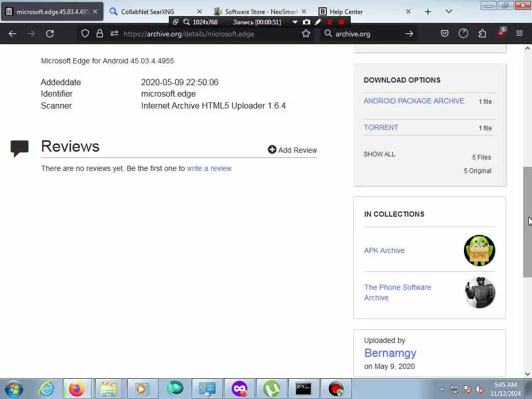List all tabs with the chevron

(448, 11)
